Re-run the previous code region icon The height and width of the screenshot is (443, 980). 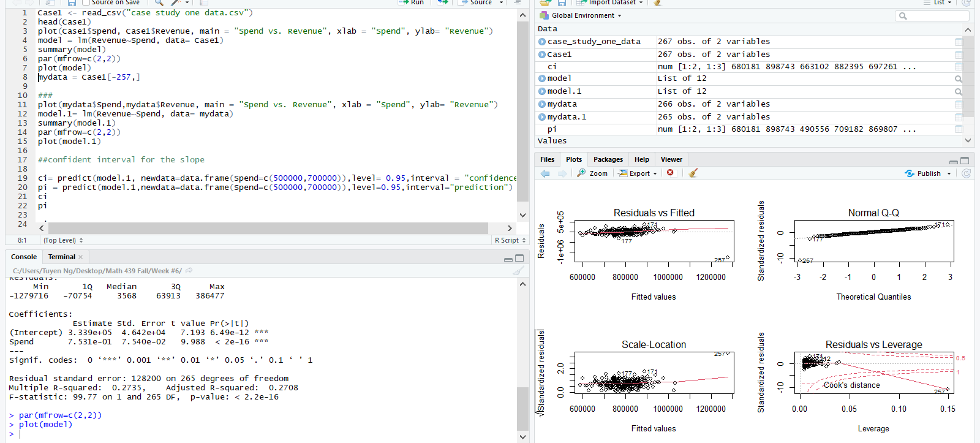pos(441,3)
